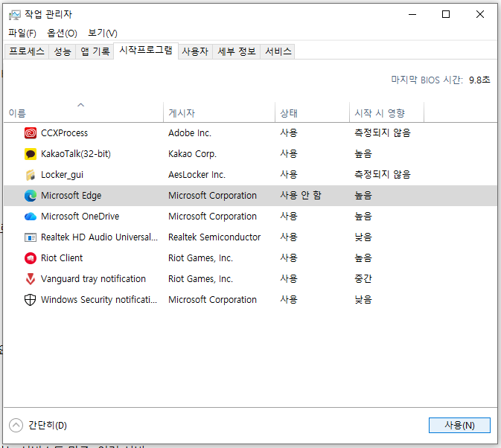Select the Riot Client entry name

[x=62, y=258]
